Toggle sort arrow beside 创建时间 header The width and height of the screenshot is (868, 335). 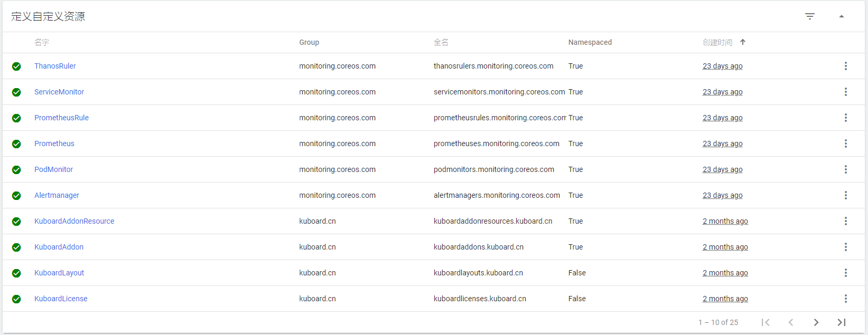point(743,42)
